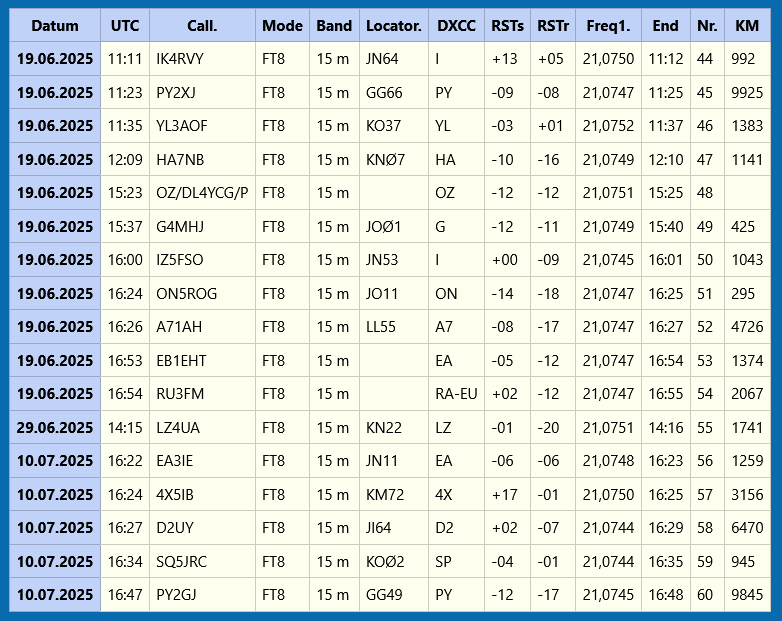Click the Mode column header
Screen dimensions: 782x621
[x=282, y=25]
